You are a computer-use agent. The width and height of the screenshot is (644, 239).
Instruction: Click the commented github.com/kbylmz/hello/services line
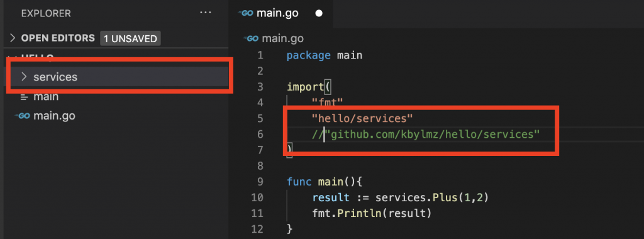point(426,135)
